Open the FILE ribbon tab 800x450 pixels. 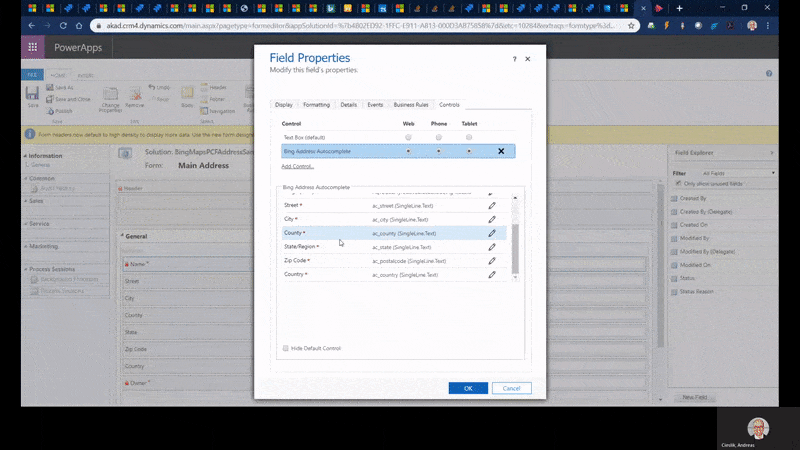32,74
